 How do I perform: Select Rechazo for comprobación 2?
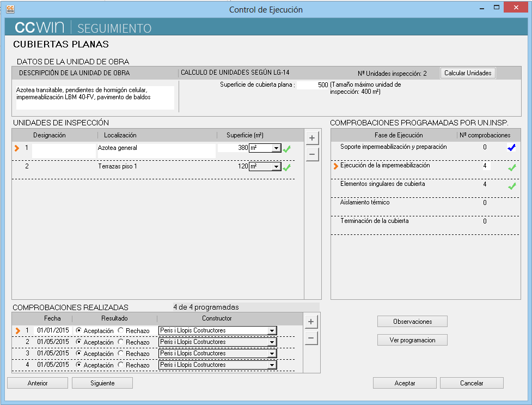click(120, 342)
